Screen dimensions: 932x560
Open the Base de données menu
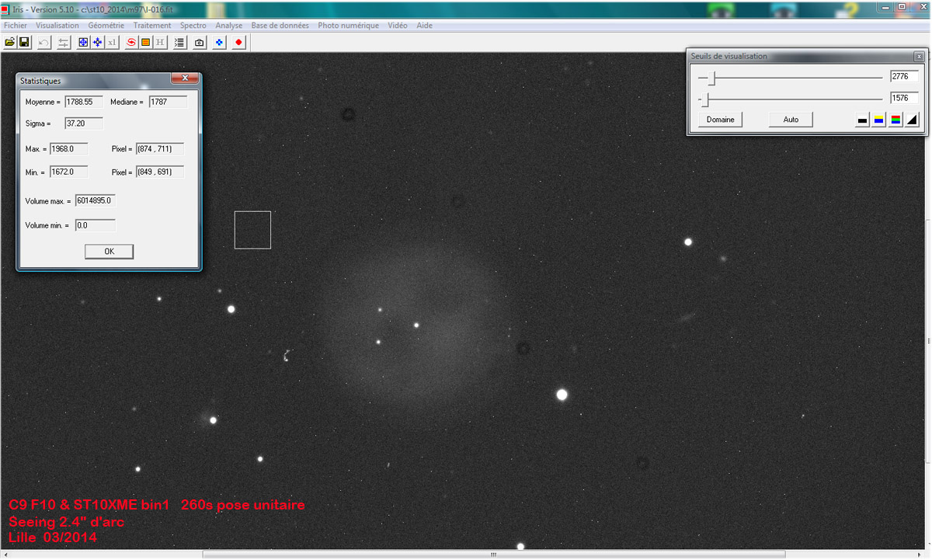pyautogui.click(x=280, y=26)
